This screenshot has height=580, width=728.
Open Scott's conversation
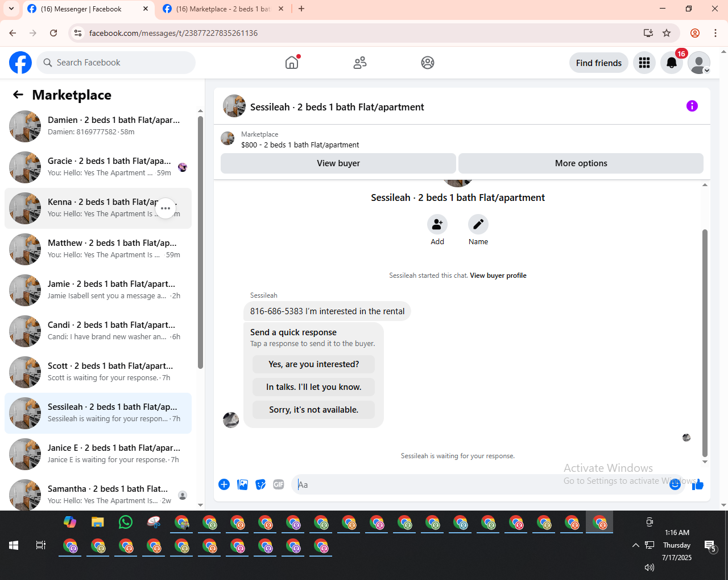(98, 372)
